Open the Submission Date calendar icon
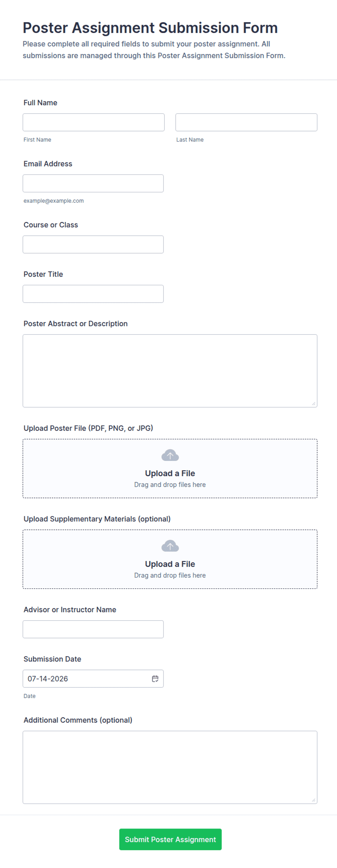 [155, 679]
